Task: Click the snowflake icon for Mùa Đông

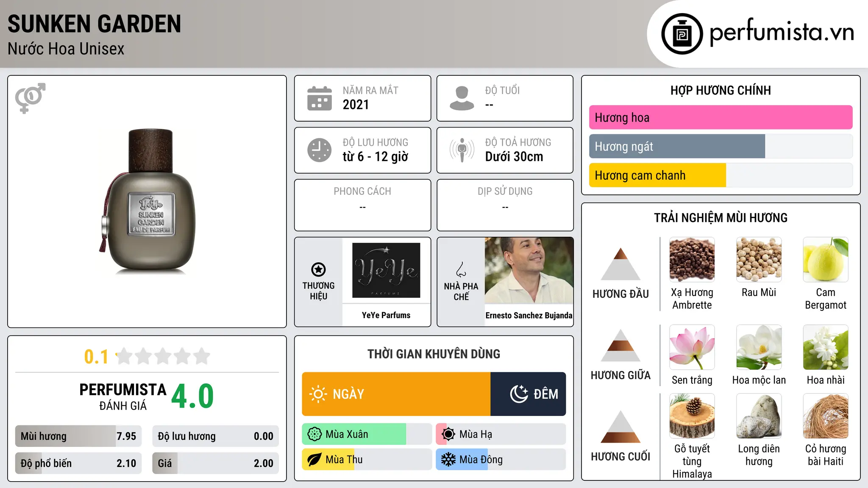Action: coord(448,460)
